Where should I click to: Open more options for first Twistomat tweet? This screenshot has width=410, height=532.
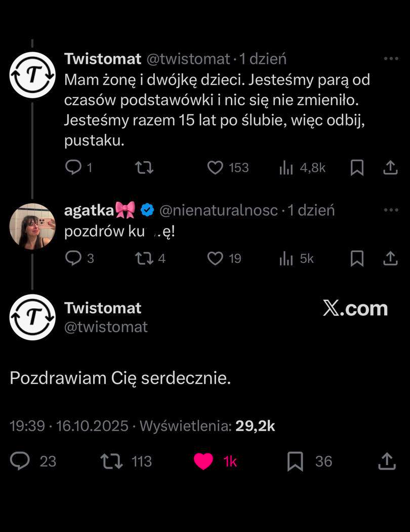pyautogui.click(x=391, y=59)
